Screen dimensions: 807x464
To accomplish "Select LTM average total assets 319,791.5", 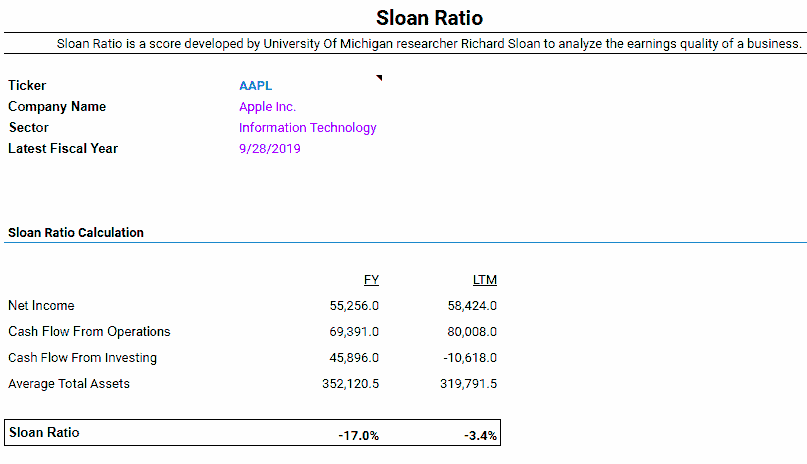I will 468,384.
